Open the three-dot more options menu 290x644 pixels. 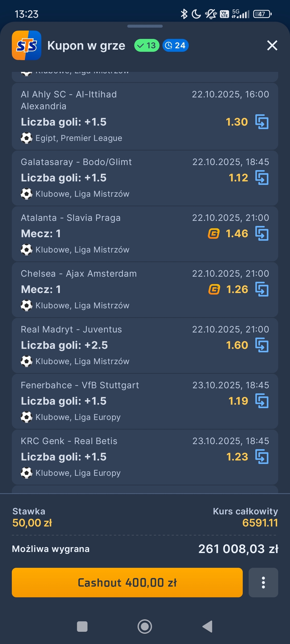click(x=263, y=583)
